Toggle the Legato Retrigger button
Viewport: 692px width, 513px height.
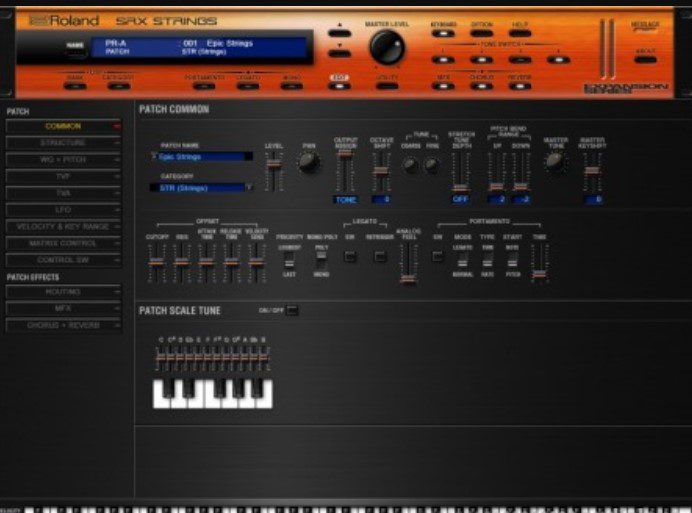tap(380, 256)
